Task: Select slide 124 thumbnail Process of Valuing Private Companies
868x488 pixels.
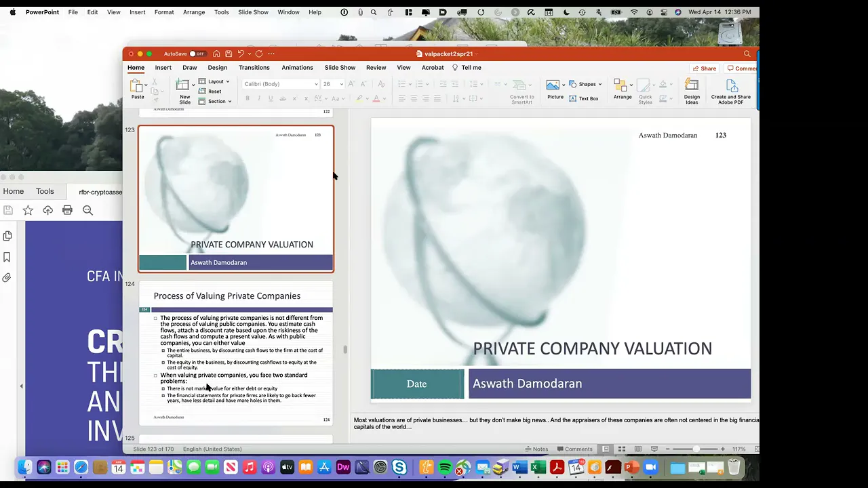Action: 236,353
